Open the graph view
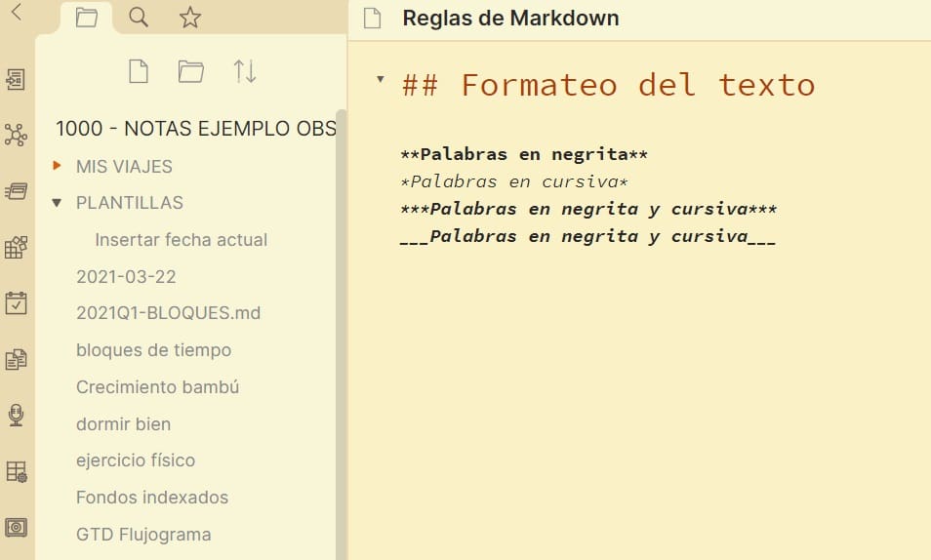 [x=16, y=135]
